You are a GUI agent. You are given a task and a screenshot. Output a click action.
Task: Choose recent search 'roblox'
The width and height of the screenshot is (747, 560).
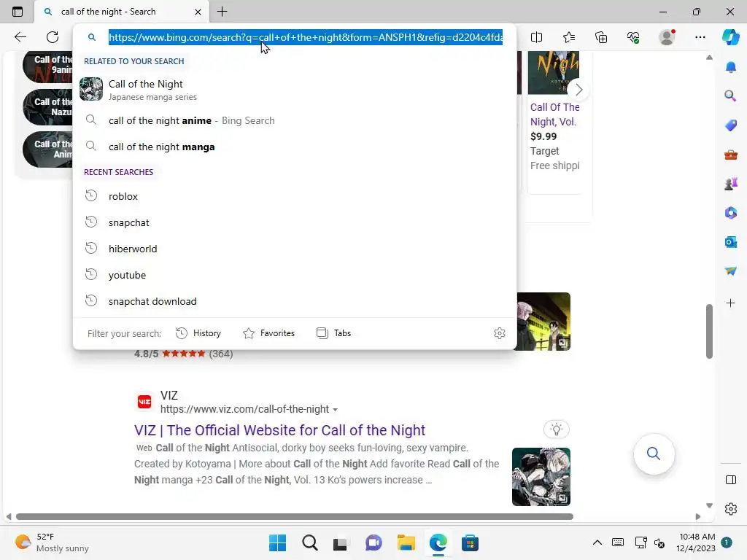pyautogui.click(x=295, y=196)
